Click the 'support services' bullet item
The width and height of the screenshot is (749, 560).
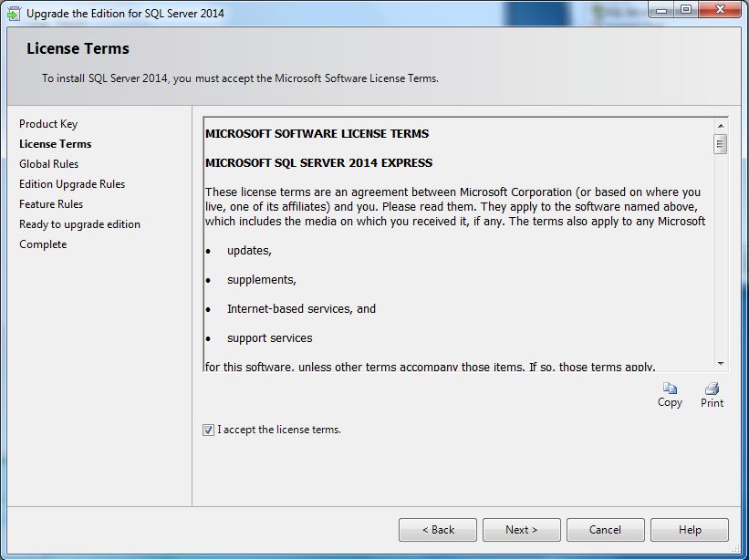point(270,338)
